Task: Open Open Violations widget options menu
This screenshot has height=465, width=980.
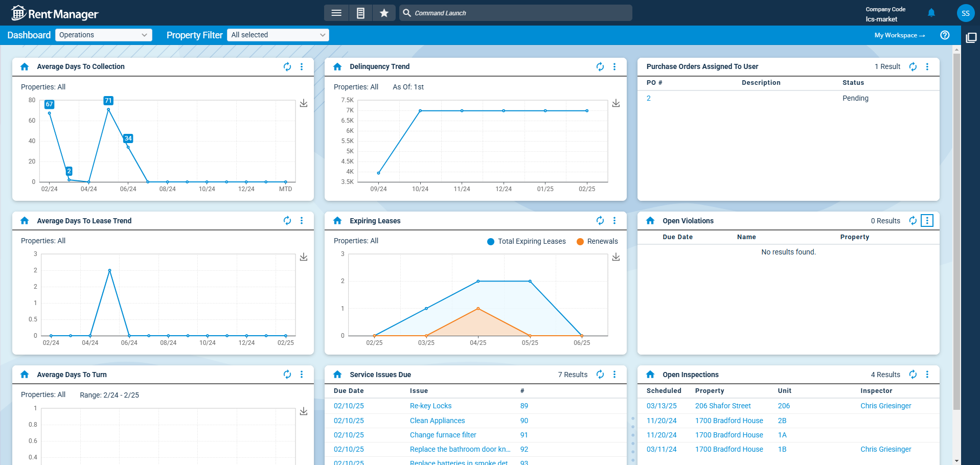Action: pos(927,220)
